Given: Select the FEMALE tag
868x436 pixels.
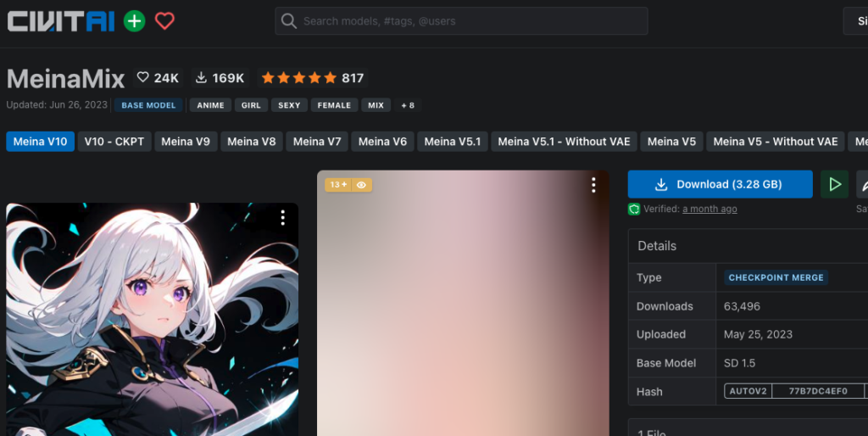Looking at the screenshot, I should (x=334, y=105).
